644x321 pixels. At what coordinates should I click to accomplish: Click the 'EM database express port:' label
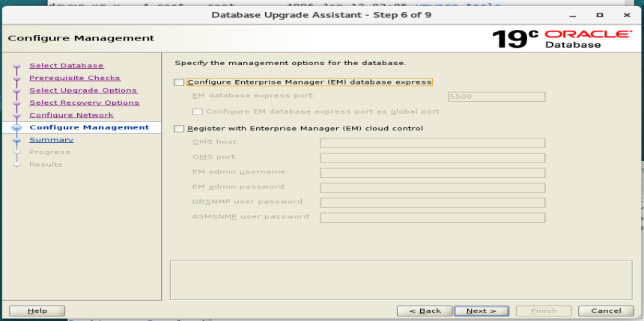point(253,96)
